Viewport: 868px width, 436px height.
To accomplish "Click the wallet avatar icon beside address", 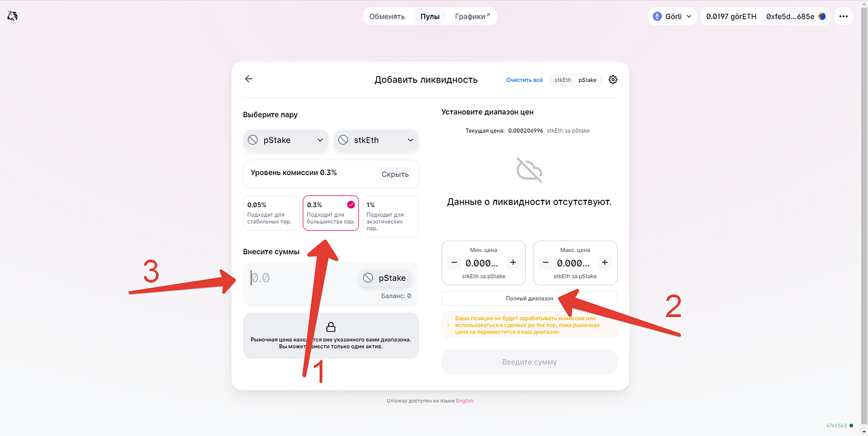I will pyautogui.click(x=822, y=17).
